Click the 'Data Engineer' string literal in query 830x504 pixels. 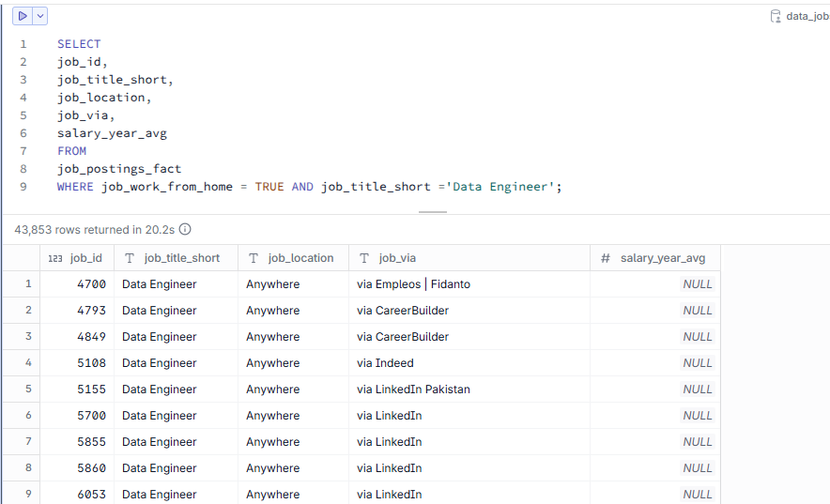pyautogui.click(x=500, y=186)
